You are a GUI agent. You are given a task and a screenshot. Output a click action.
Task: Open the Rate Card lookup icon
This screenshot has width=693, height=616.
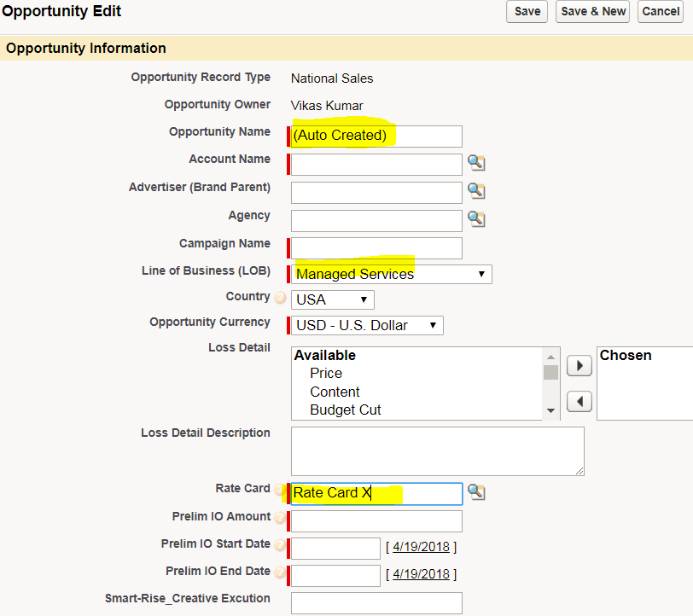pos(476,492)
